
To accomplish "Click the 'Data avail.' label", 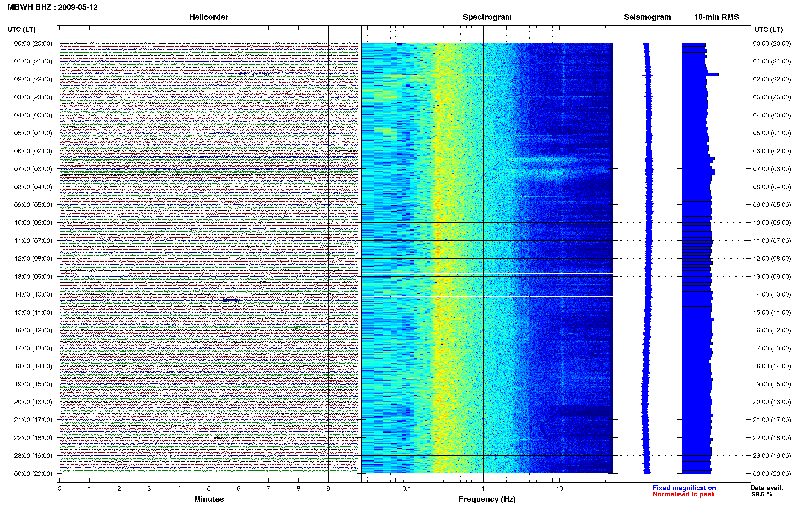I will (767, 488).
